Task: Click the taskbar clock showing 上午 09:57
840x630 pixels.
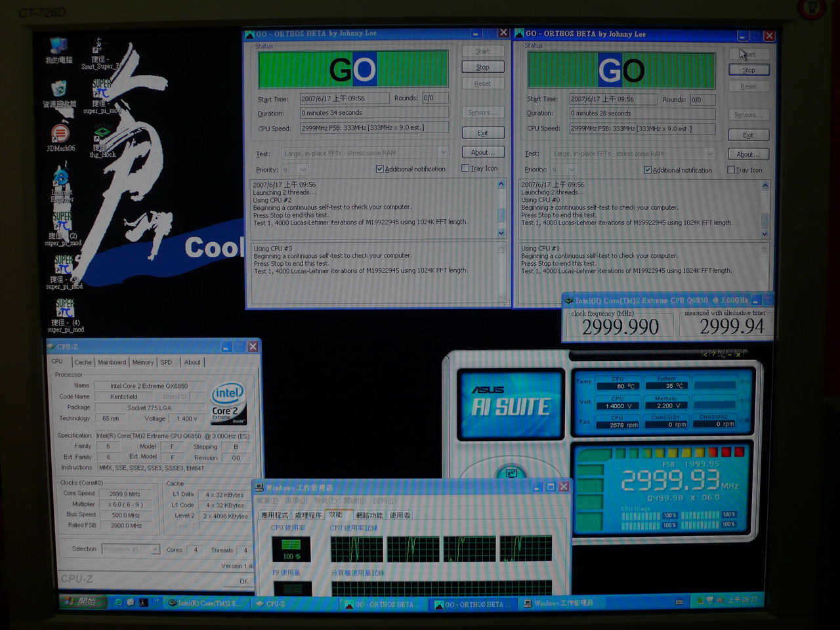Action: point(742,600)
